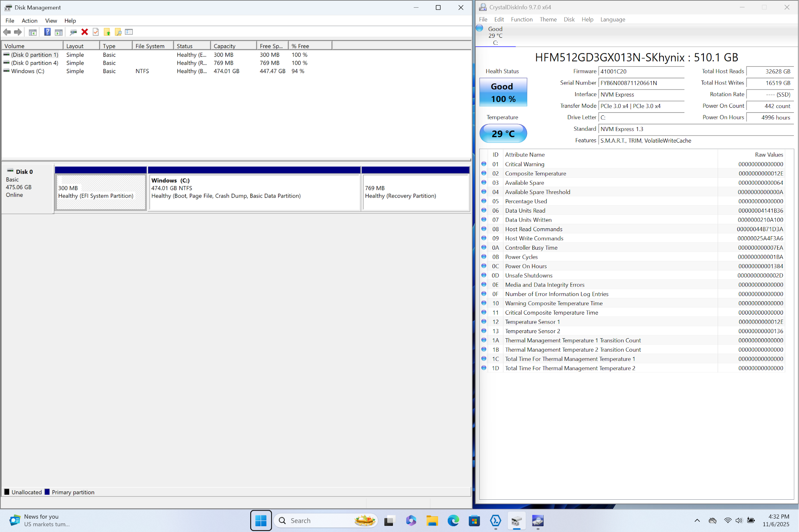Open the Action menu in Disk Management
This screenshot has width=799, height=532.
[29, 21]
